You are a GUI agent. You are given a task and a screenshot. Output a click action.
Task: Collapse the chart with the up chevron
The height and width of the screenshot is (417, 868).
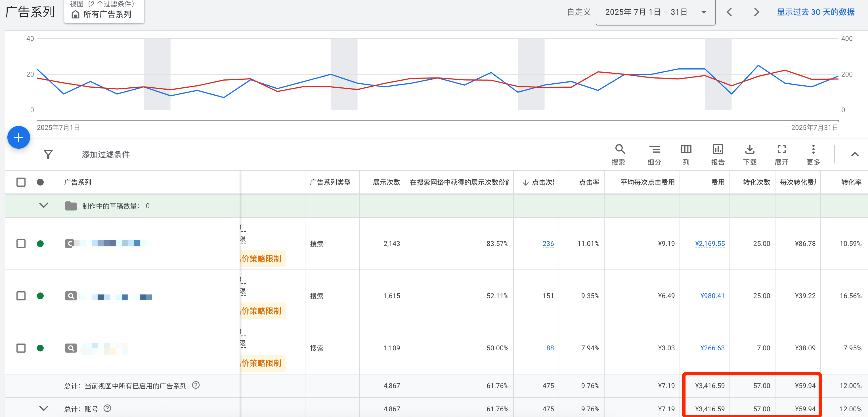click(855, 154)
